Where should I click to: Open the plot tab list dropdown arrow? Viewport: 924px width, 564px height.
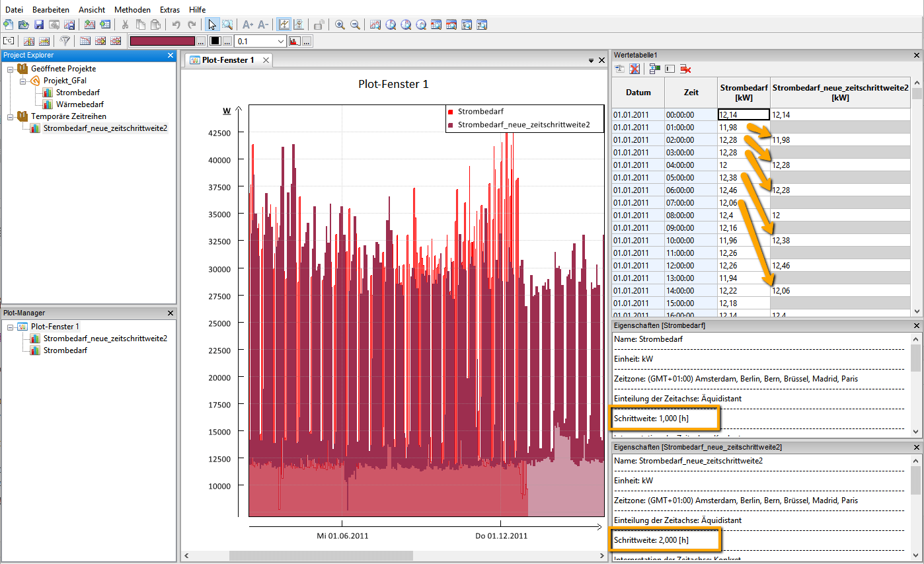591,60
